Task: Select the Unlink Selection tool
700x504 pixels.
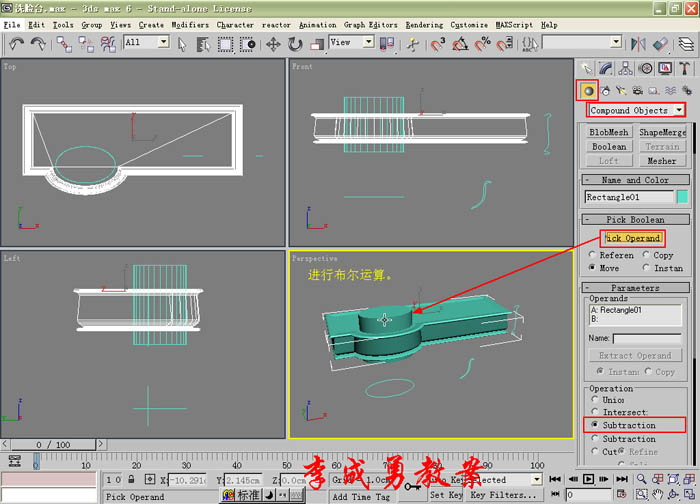Action: (86, 44)
